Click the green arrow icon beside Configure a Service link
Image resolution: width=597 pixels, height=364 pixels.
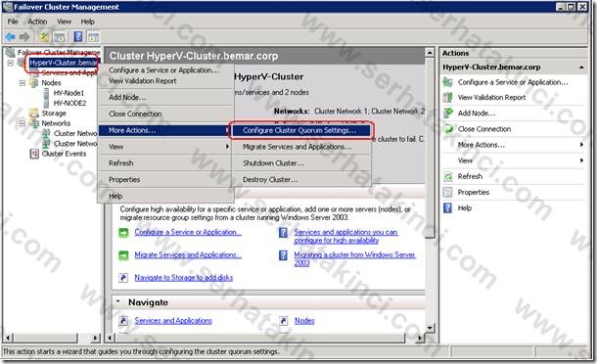coord(123,232)
